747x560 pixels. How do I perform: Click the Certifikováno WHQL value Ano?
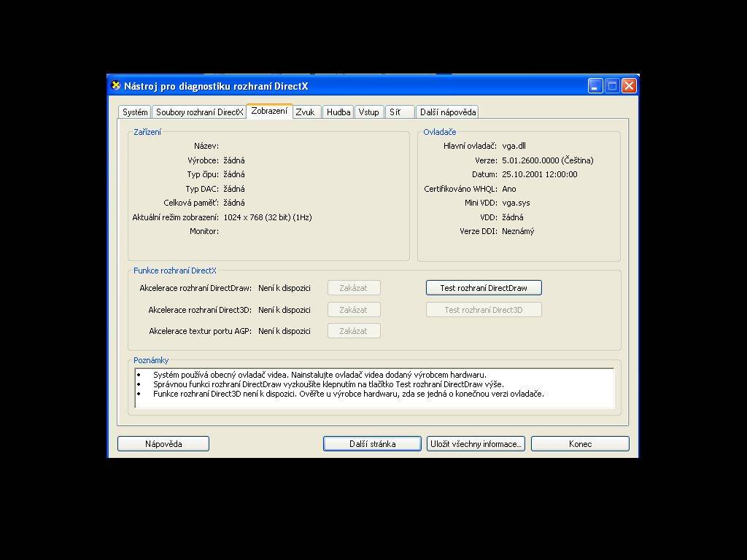(508, 189)
